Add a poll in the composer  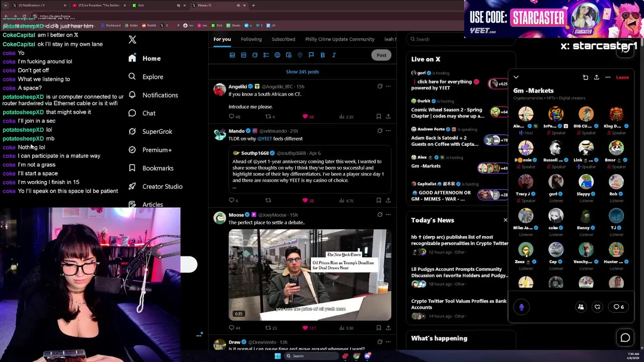point(266,55)
